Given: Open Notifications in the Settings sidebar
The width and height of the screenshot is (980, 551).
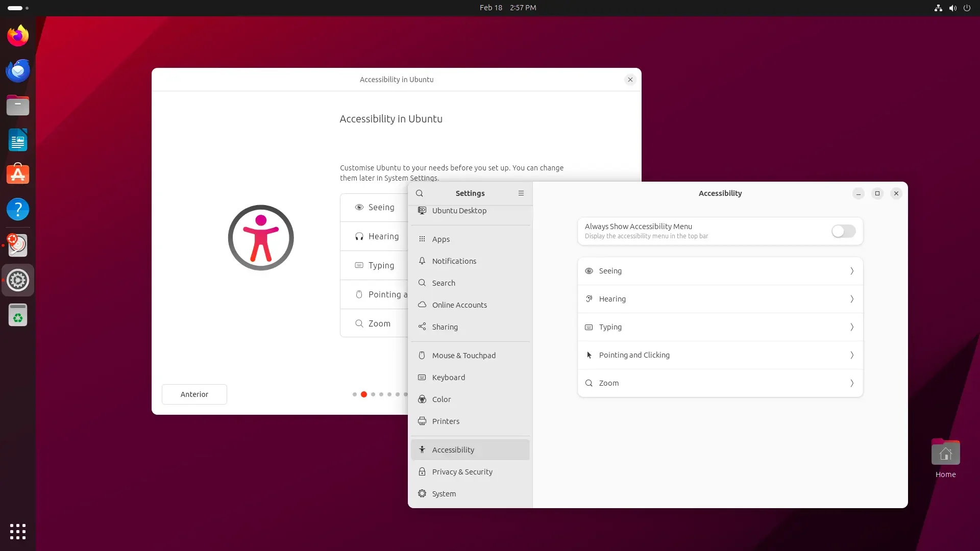Looking at the screenshot, I should [x=470, y=261].
